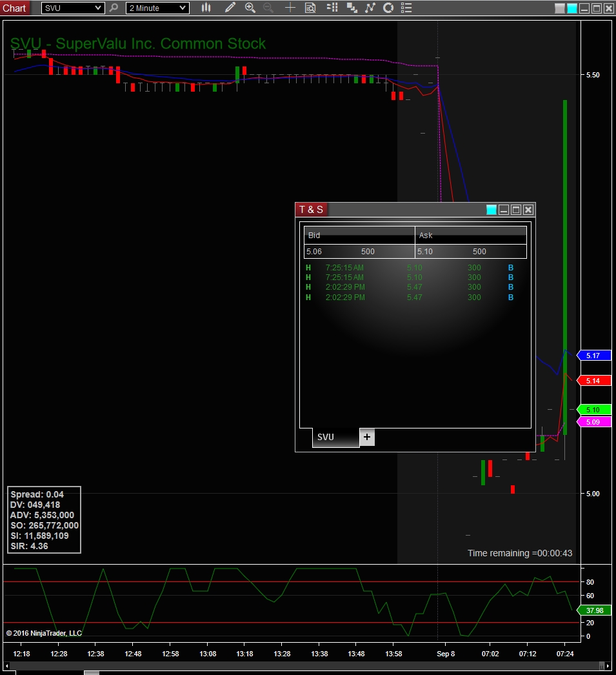Click the zoom out magnifier icon
The height and width of the screenshot is (675, 616).
pos(268,8)
